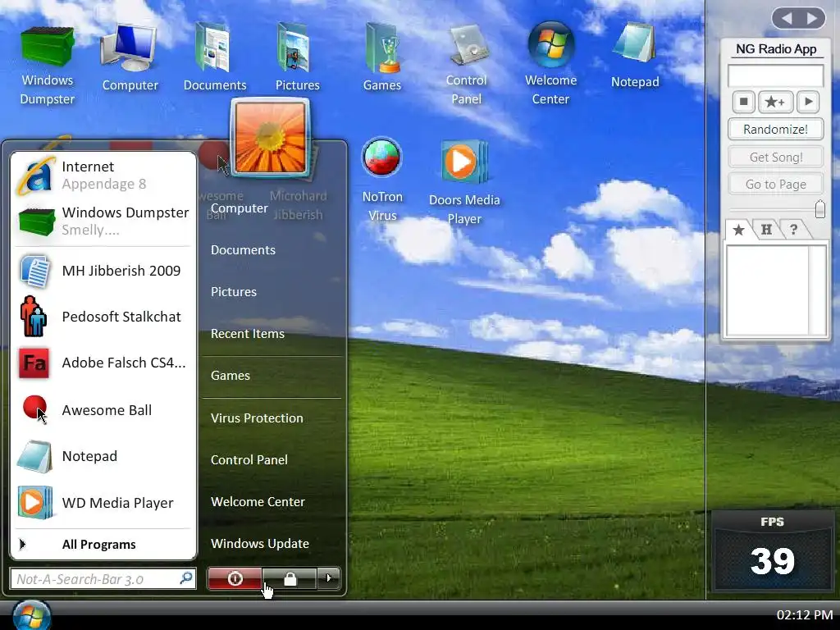Open the Windows Dumpster desktop icon

pos(47,64)
